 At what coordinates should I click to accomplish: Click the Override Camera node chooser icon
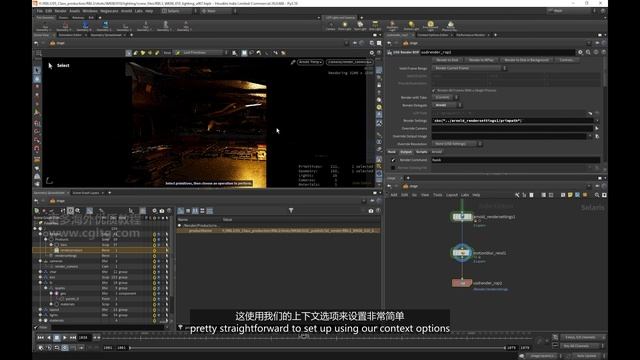(597, 128)
